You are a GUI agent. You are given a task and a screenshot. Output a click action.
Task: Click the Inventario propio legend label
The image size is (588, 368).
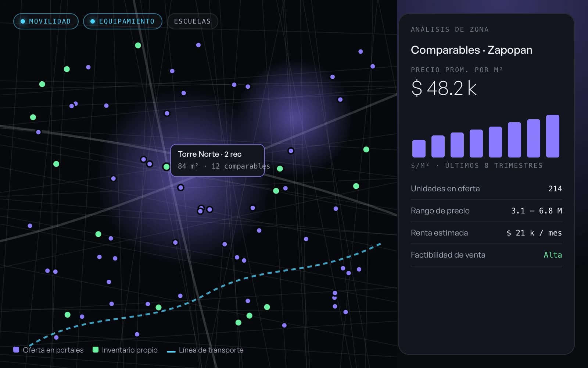[130, 350]
